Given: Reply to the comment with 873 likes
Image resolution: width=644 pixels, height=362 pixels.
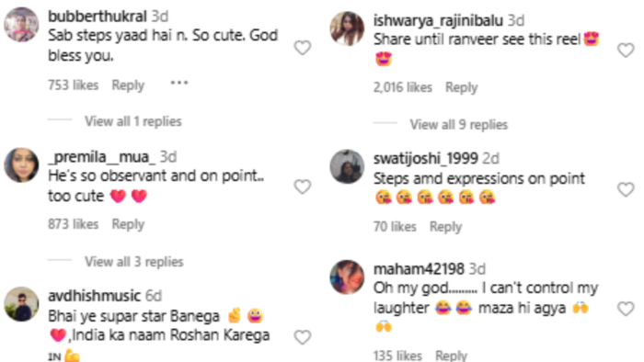Looking at the screenshot, I should click(x=128, y=224).
